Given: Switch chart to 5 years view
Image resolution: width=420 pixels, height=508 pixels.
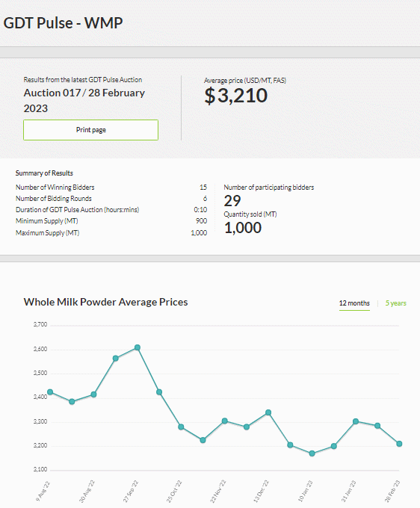Looking at the screenshot, I should (x=395, y=303).
